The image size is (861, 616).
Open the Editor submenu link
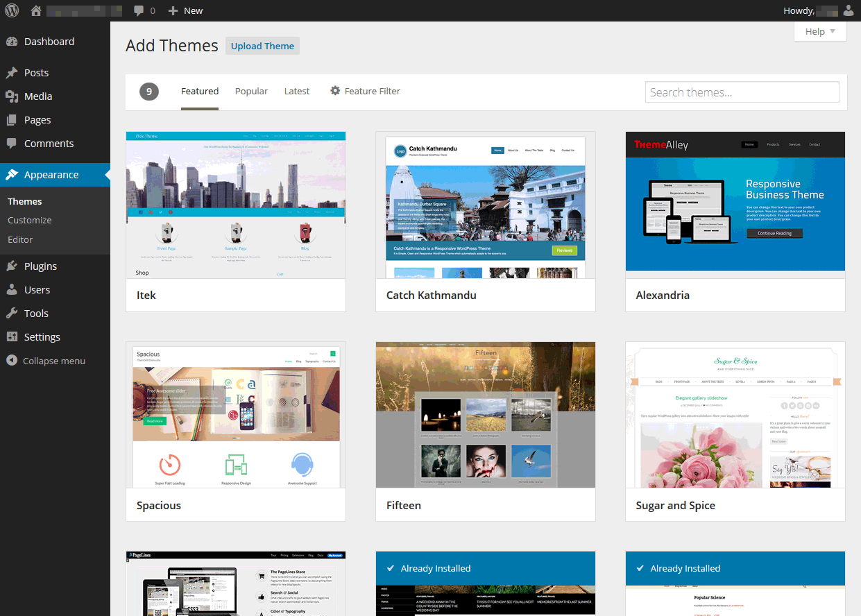(x=20, y=239)
